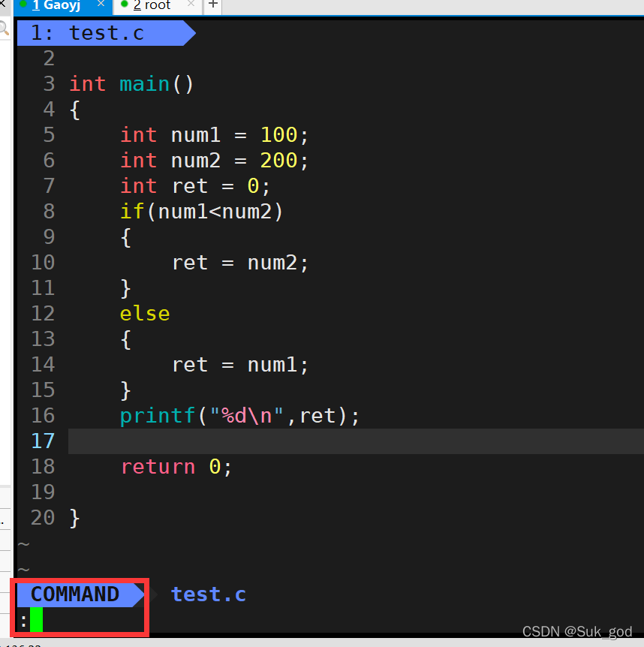This screenshot has height=647, width=644.
Task: Close the 2 root session tab
Action: click(x=191, y=4)
